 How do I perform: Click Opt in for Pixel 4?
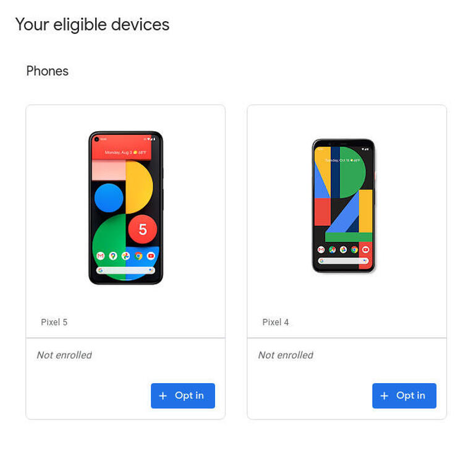[404, 395]
